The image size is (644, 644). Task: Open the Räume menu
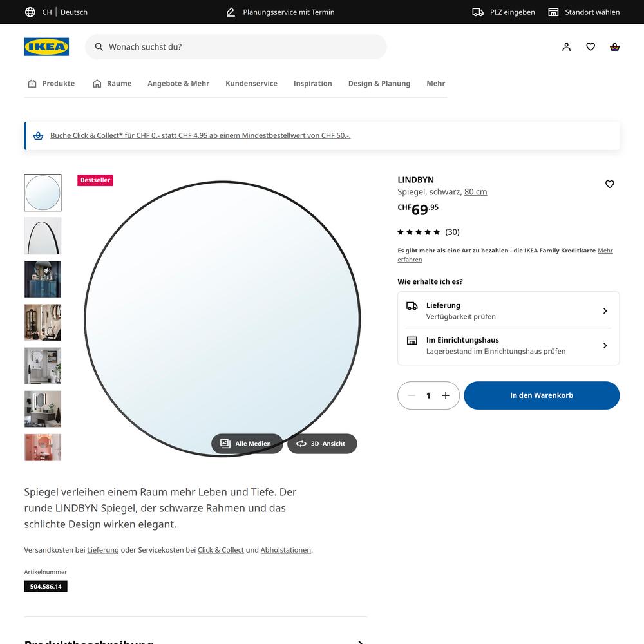pos(112,84)
